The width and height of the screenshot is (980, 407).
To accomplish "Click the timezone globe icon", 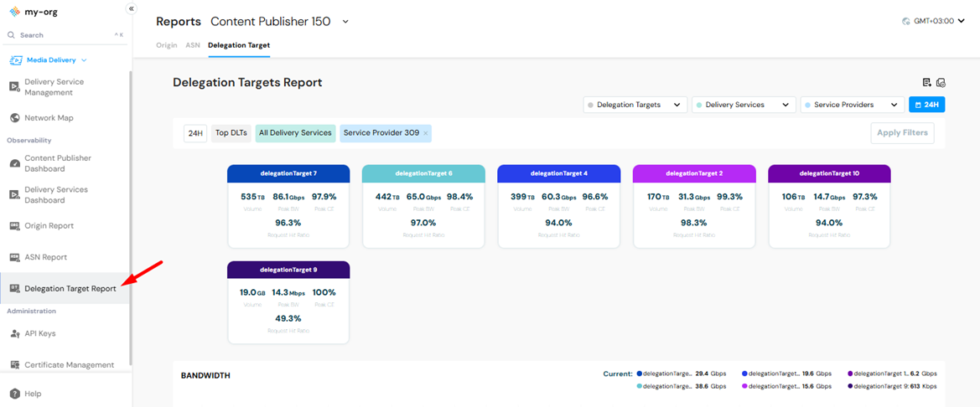I will pyautogui.click(x=905, y=21).
